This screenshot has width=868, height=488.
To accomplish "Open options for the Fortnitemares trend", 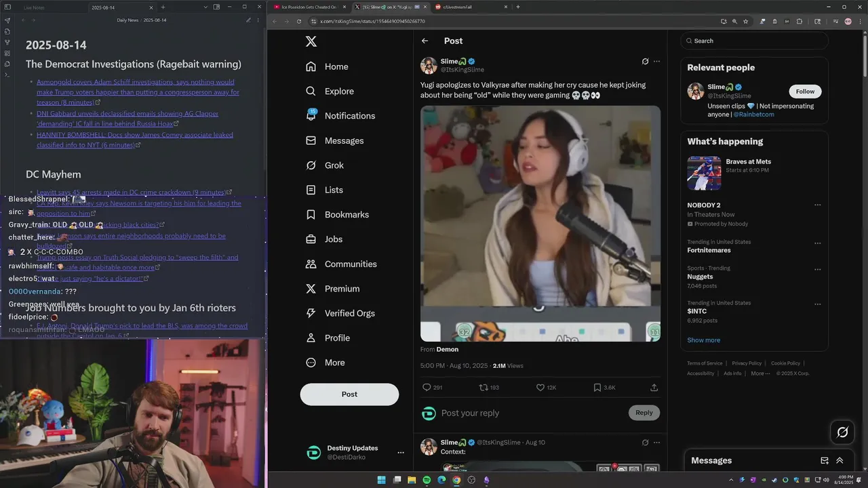I will click(x=817, y=243).
